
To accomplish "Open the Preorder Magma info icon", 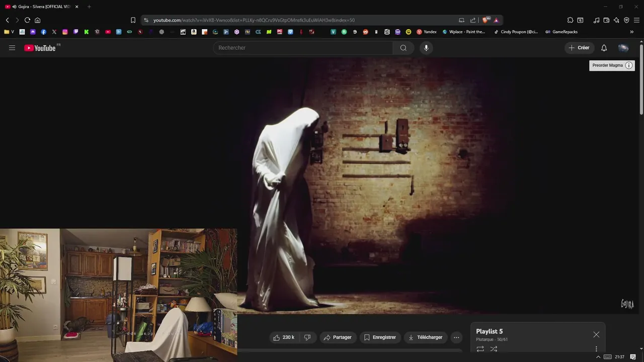I will point(629,65).
